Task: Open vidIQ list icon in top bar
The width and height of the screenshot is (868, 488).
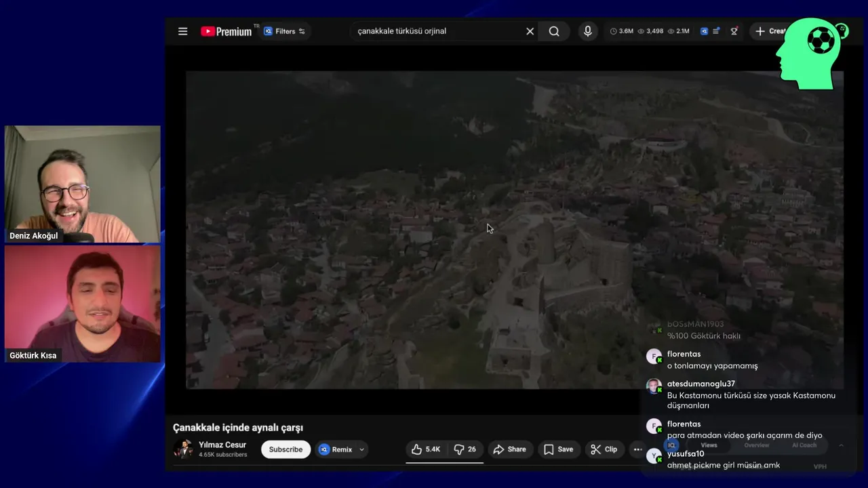Action: (x=716, y=31)
